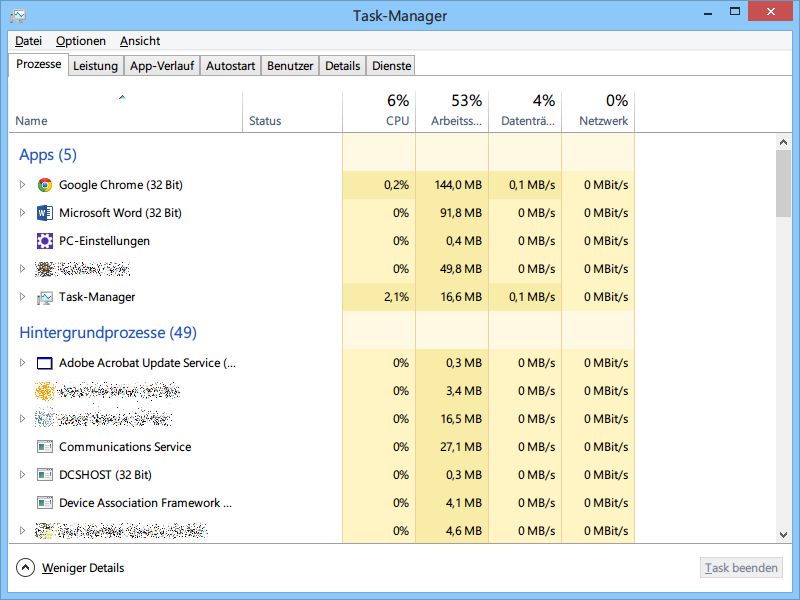Select the Task-Manager process row
Screen dimensions: 800x600
[321, 297]
